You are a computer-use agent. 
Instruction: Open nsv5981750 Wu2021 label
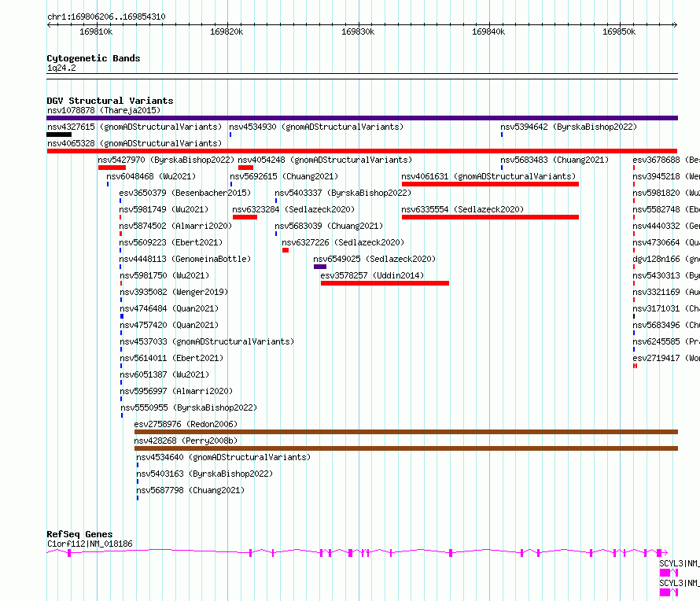tap(164, 275)
